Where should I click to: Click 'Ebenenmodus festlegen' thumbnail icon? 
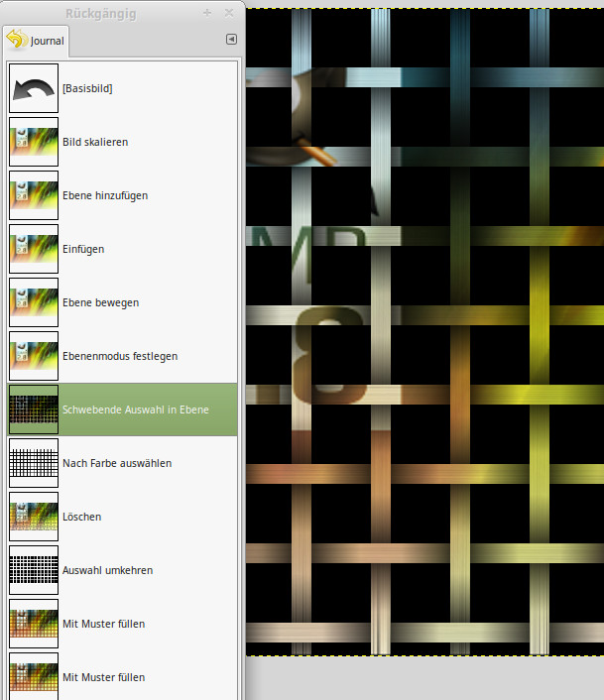click(34, 356)
